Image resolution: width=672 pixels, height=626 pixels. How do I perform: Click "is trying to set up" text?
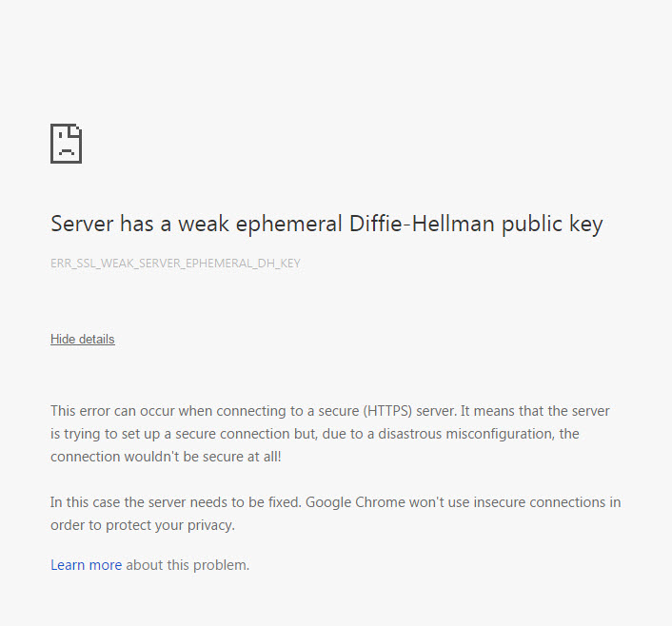(105, 434)
